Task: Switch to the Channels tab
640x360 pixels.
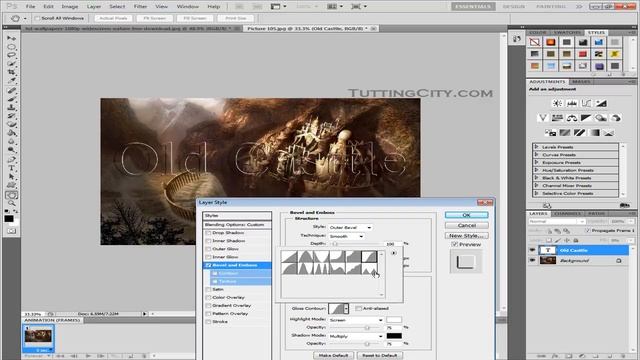Action: (567, 213)
